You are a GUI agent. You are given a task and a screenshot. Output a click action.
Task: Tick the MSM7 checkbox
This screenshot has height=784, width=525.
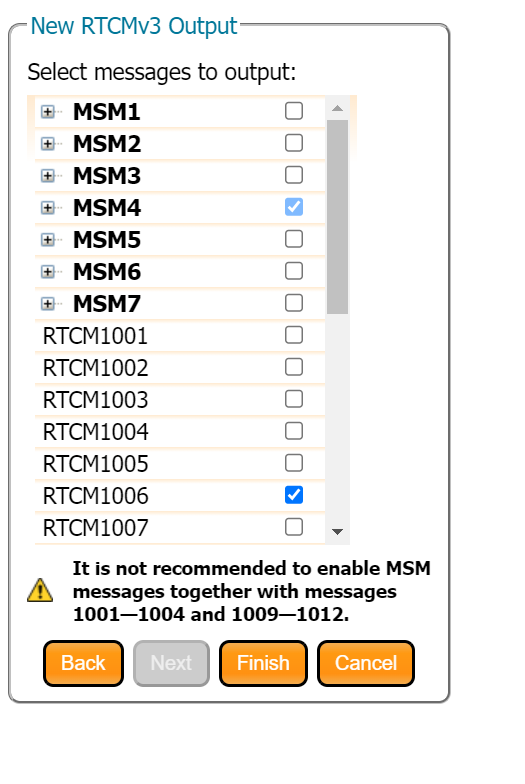point(294,303)
